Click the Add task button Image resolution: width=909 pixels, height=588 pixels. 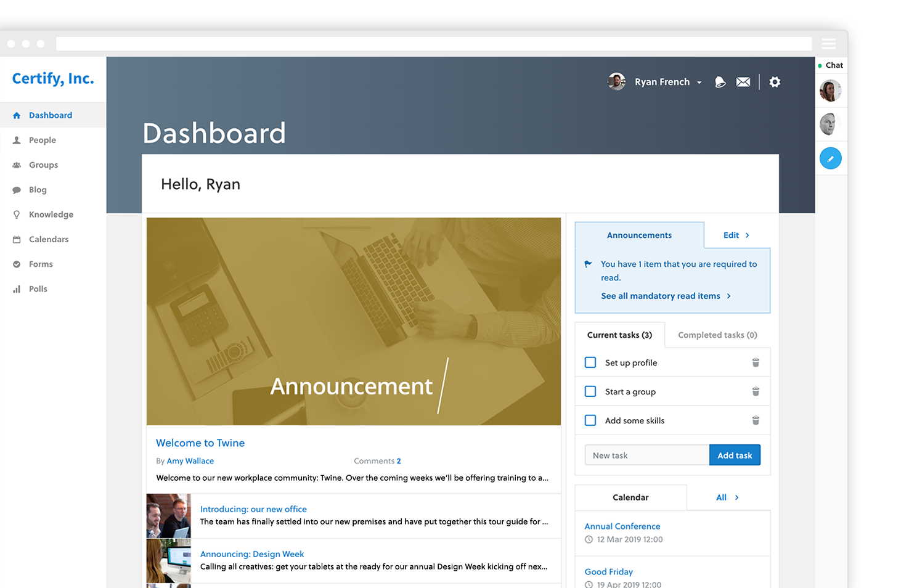(x=735, y=455)
